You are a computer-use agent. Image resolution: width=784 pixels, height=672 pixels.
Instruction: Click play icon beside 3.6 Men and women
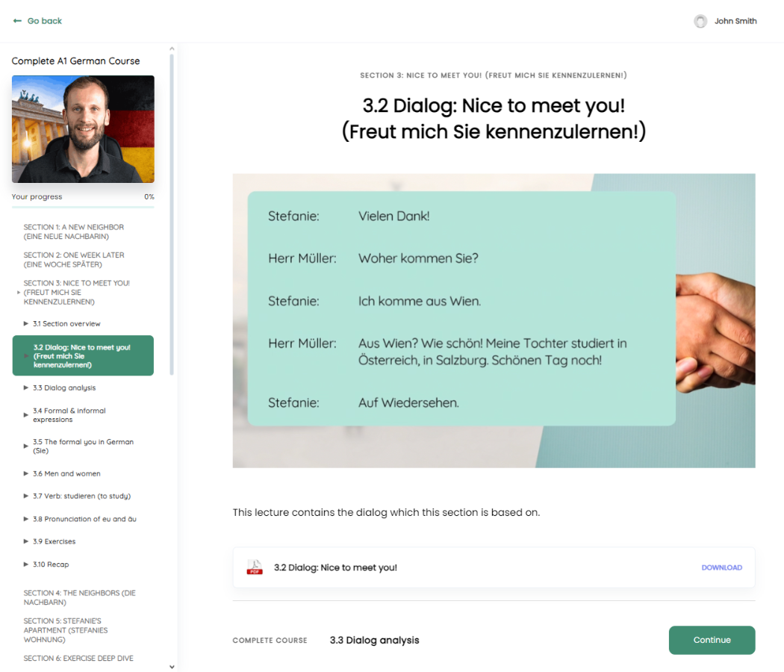click(25, 473)
